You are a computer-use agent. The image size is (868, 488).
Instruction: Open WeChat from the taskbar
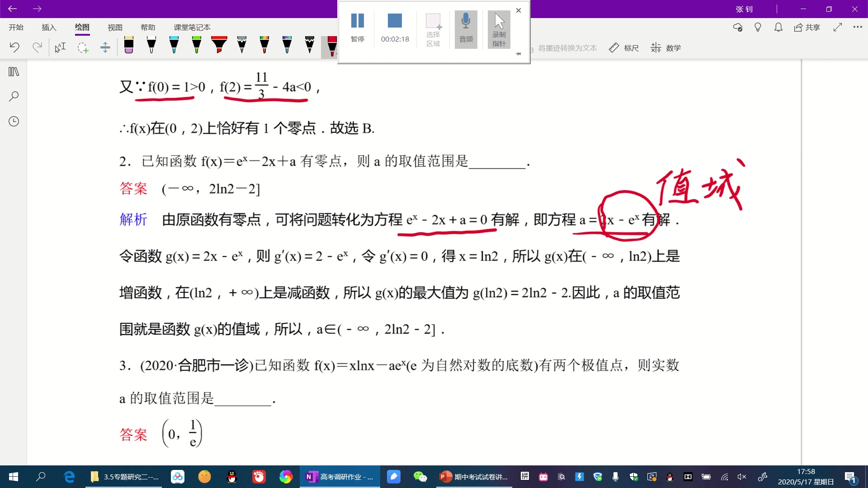click(421, 477)
